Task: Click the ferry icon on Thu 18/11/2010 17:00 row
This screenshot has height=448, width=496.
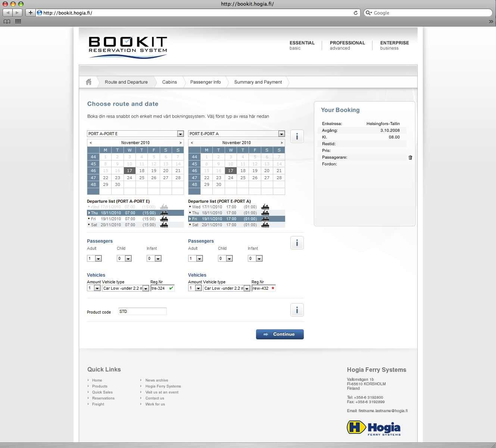Action: click(265, 213)
